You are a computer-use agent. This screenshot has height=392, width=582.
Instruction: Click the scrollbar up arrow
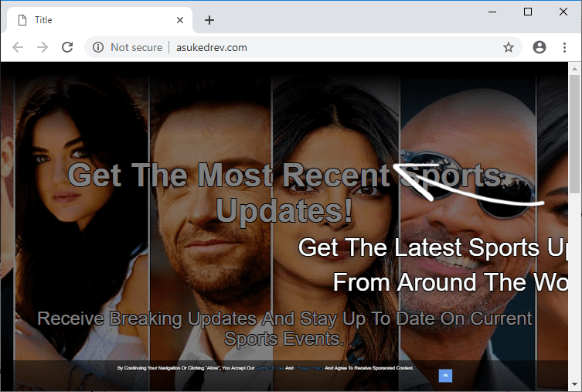(574, 69)
